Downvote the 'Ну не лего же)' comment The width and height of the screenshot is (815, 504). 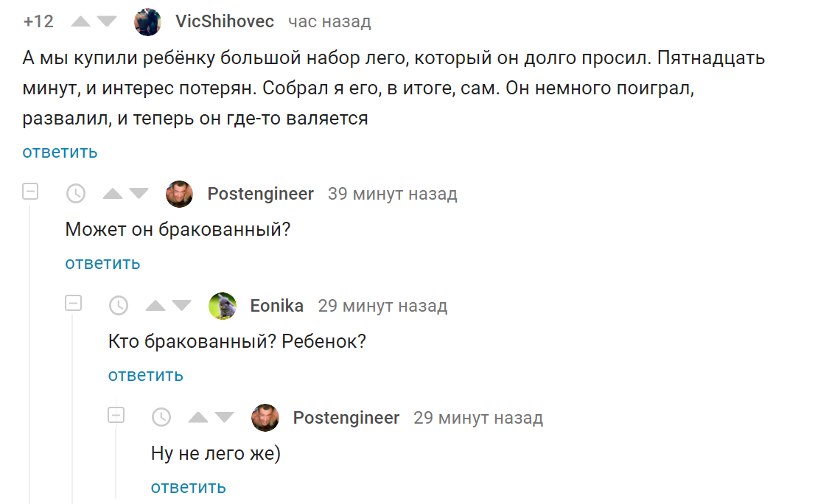pyautogui.click(x=225, y=417)
